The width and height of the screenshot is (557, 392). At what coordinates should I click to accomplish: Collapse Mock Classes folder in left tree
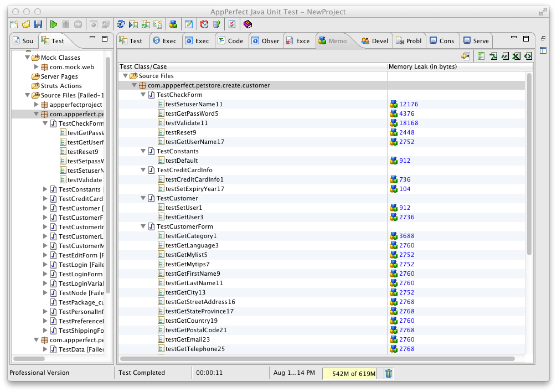(27, 57)
